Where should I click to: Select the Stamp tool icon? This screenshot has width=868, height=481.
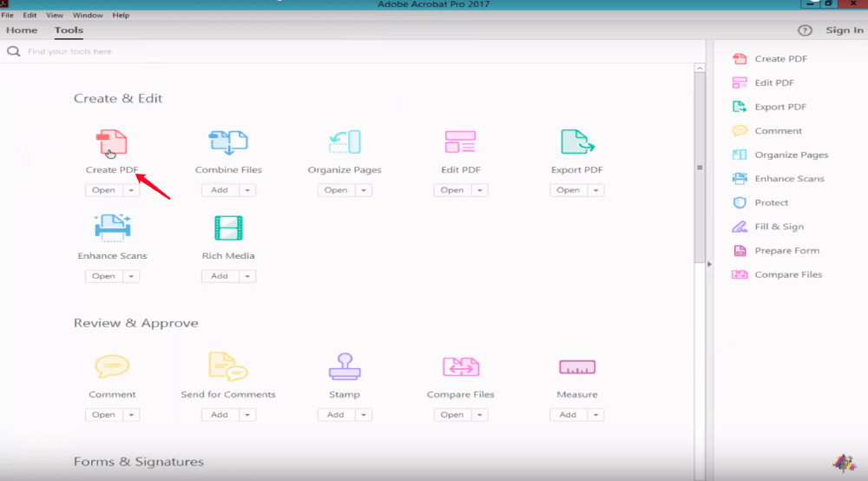point(344,366)
